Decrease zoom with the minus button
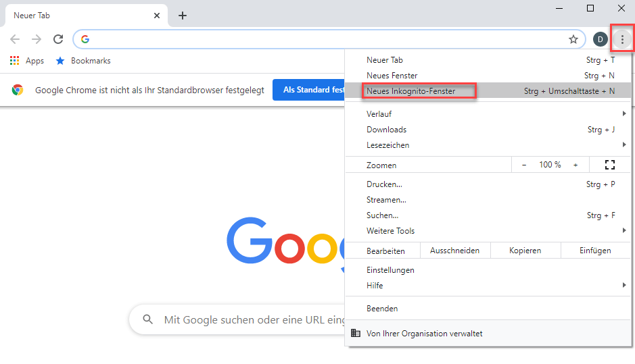This screenshot has width=635, height=364. pyautogui.click(x=524, y=165)
